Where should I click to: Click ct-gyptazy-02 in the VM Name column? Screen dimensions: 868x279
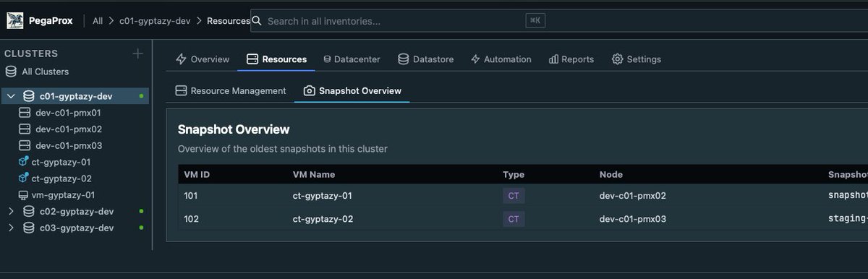pyautogui.click(x=323, y=219)
